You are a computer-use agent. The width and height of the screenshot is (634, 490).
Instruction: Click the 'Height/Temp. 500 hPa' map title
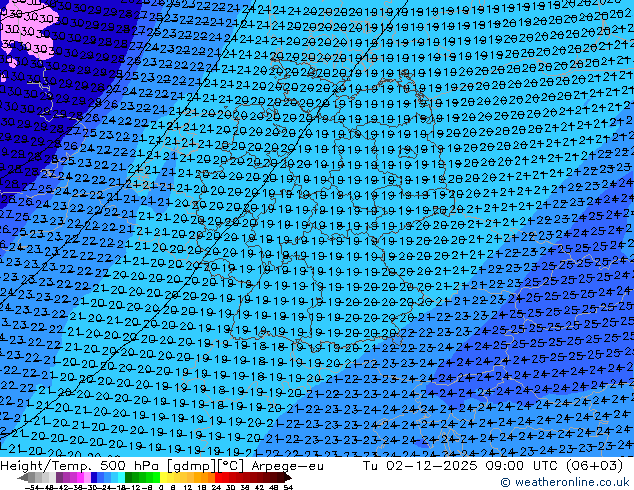click(x=81, y=466)
